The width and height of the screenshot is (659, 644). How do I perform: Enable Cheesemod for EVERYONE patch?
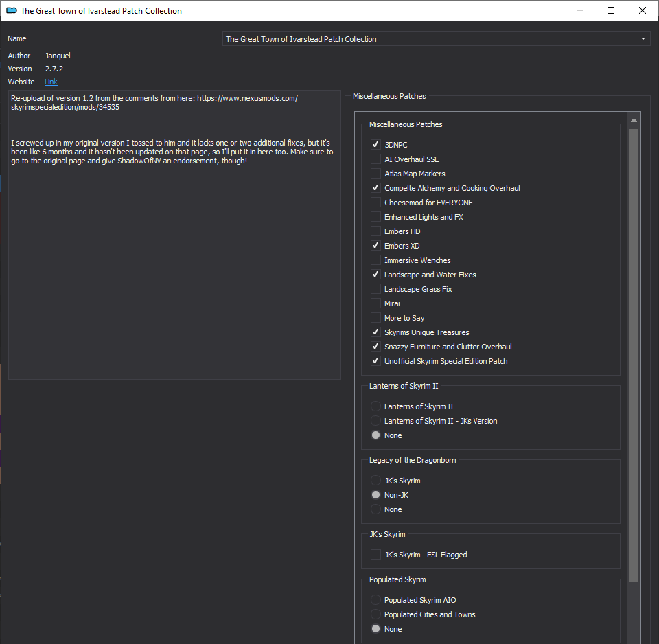pyautogui.click(x=375, y=203)
